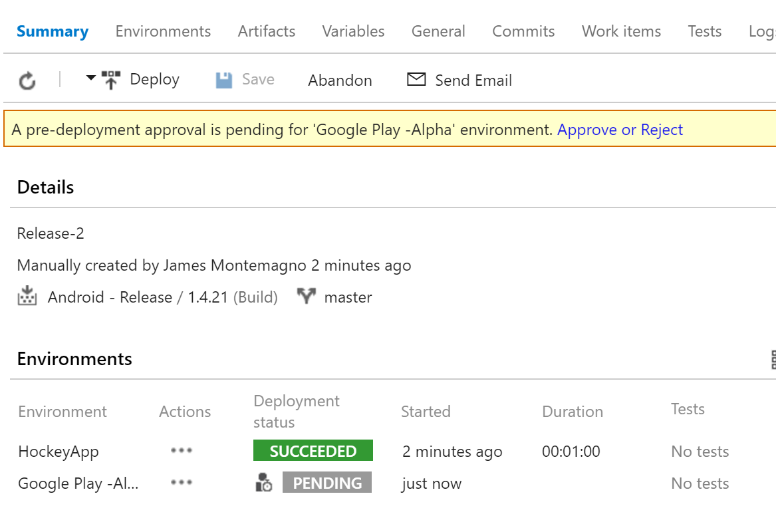776x532 pixels.
Task: Open the actions menu for Google Play -Al... environment
Action: tap(181, 483)
